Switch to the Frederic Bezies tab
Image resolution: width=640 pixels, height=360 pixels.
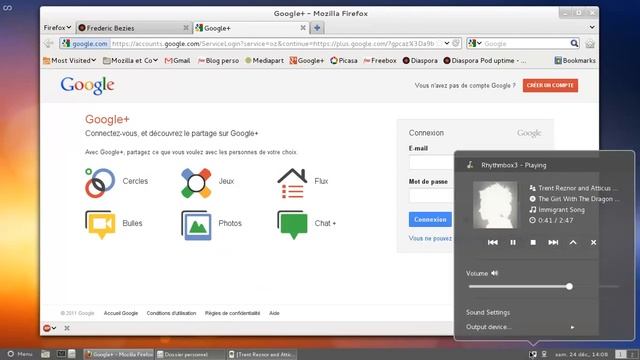click(x=133, y=28)
